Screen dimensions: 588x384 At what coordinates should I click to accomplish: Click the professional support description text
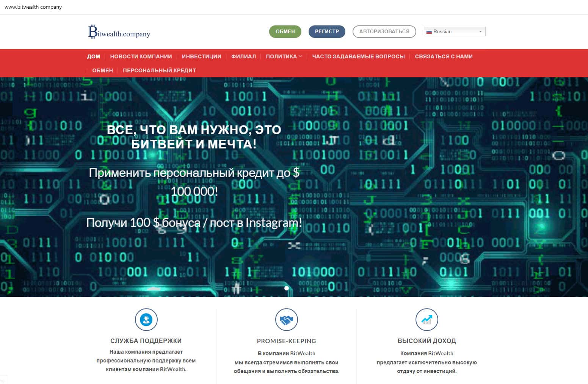pos(146,361)
